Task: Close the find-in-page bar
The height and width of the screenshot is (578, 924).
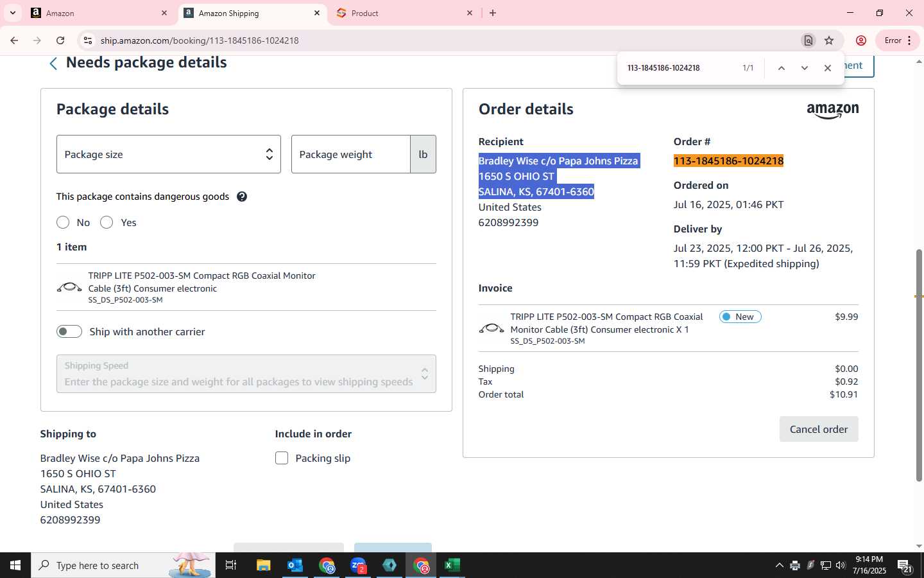Action: tap(827, 68)
